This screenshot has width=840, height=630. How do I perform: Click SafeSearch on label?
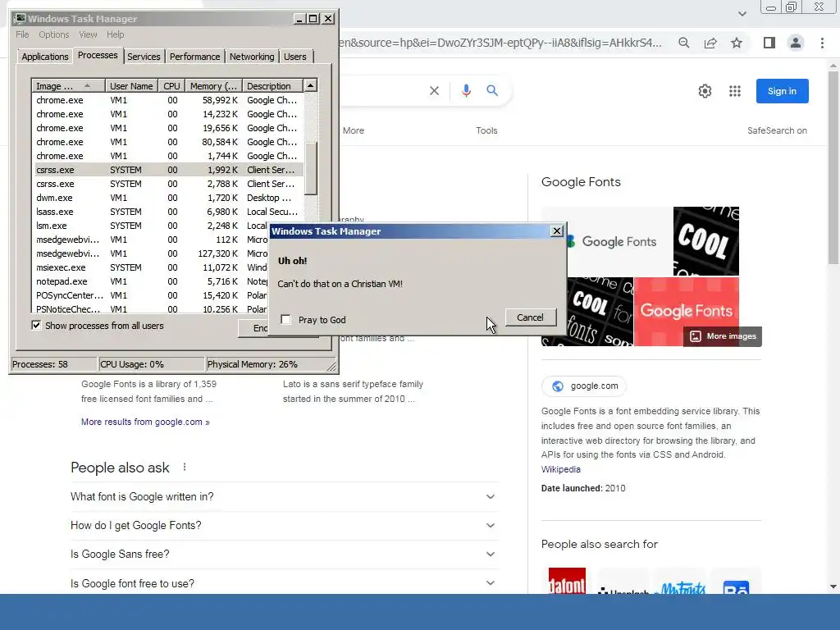[777, 130]
